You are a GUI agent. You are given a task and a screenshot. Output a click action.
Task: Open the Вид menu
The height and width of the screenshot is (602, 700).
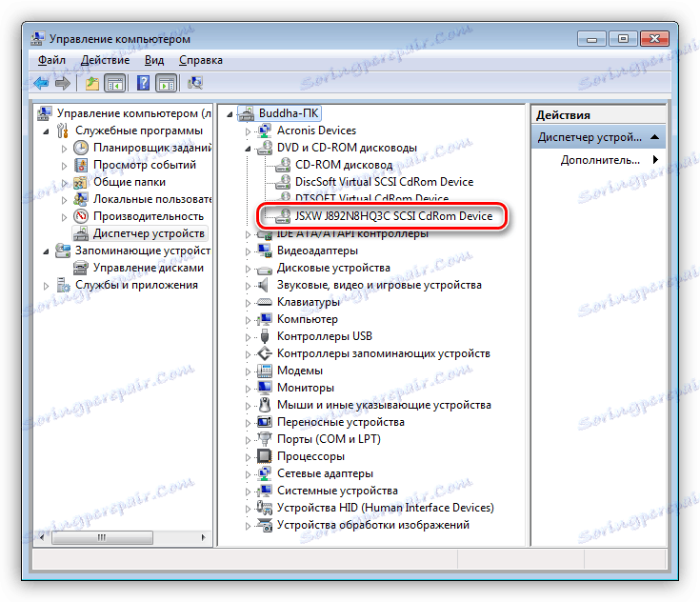[x=154, y=60]
